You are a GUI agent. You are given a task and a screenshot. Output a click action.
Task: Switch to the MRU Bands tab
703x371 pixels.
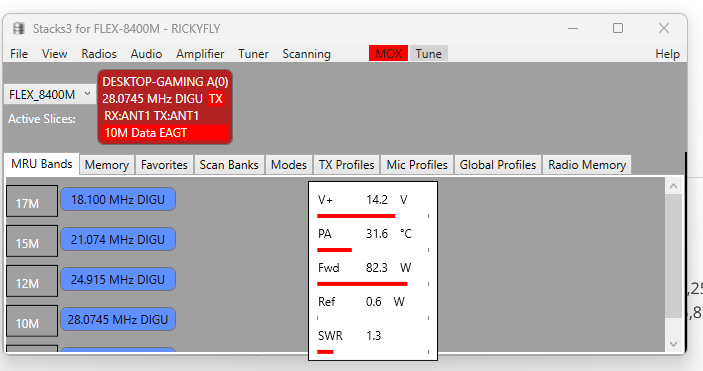[42, 164]
